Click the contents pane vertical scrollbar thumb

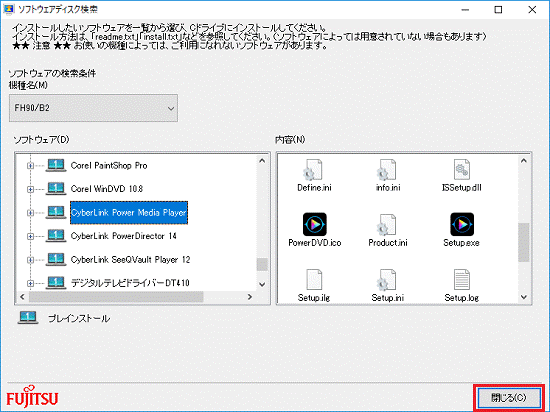tap(524, 242)
